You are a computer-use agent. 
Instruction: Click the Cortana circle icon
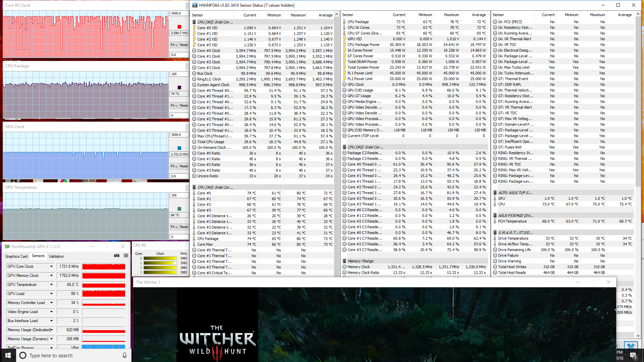(x=23, y=355)
